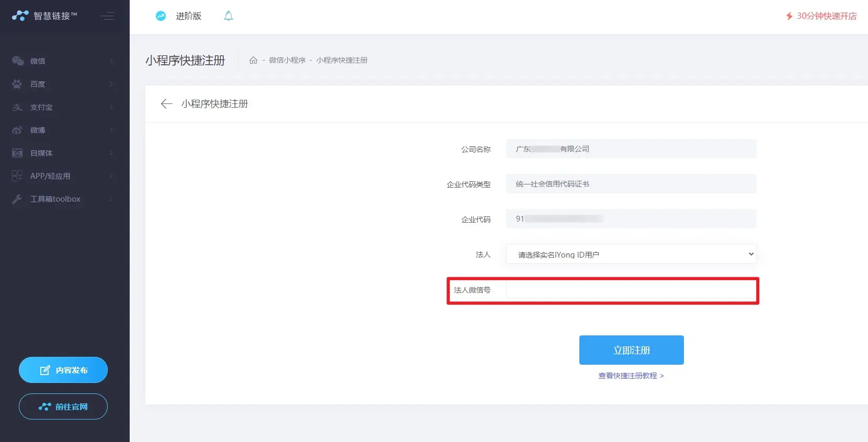This screenshot has width=868, height=442.
Task: Open the 工具箱toolbox sidebar section
Action: click(55, 199)
